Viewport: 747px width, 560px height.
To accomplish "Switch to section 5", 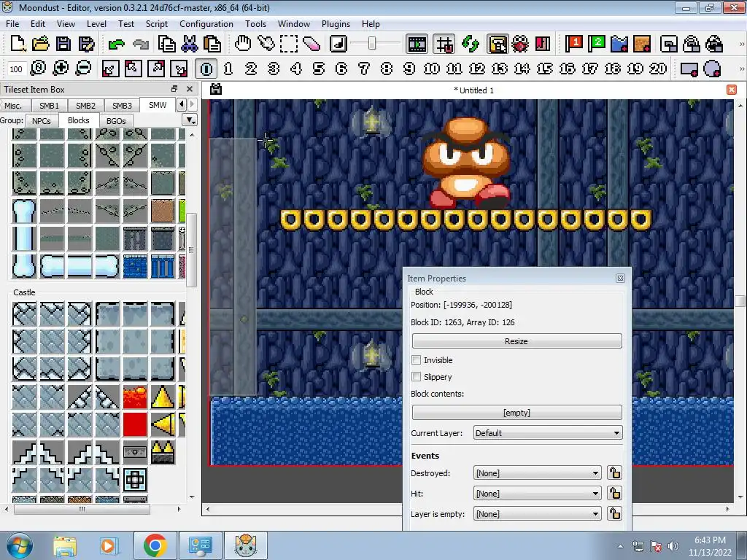I will (x=319, y=69).
